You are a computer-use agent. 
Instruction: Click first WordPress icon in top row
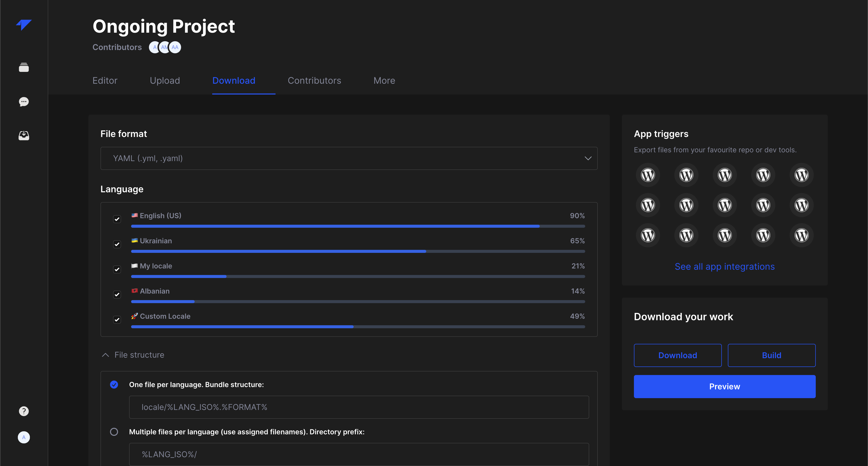point(648,175)
